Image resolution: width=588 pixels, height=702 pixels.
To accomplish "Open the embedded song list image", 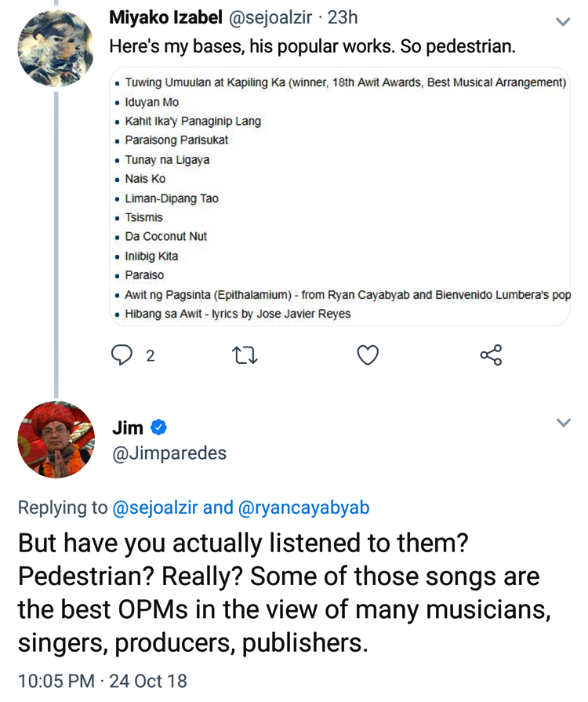I will [339, 196].
